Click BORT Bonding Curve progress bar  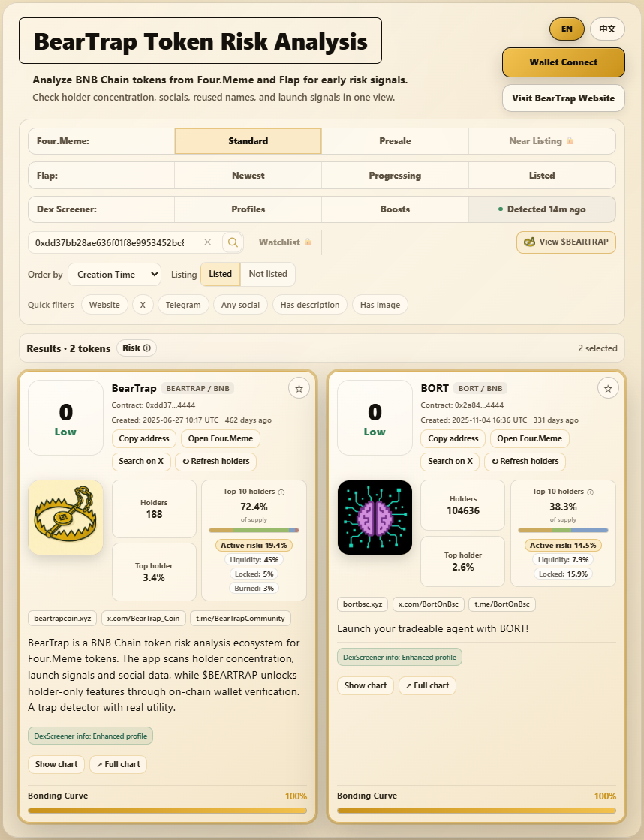[x=477, y=811]
